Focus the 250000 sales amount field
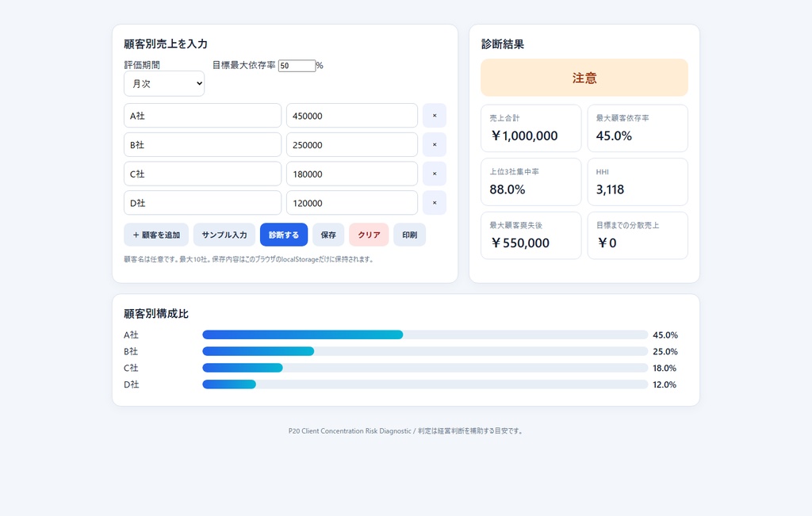Screen dimensions: 812x516 (x=351, y=144)
